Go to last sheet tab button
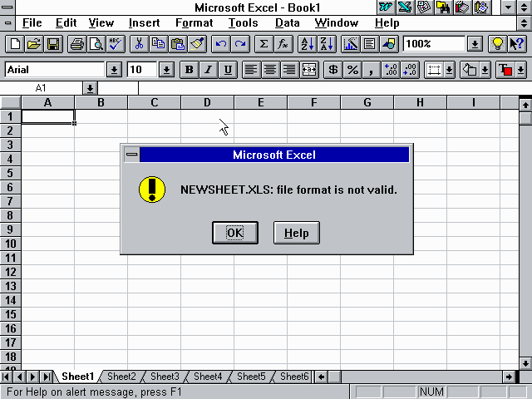532x399 pixels. pos(47,377)
